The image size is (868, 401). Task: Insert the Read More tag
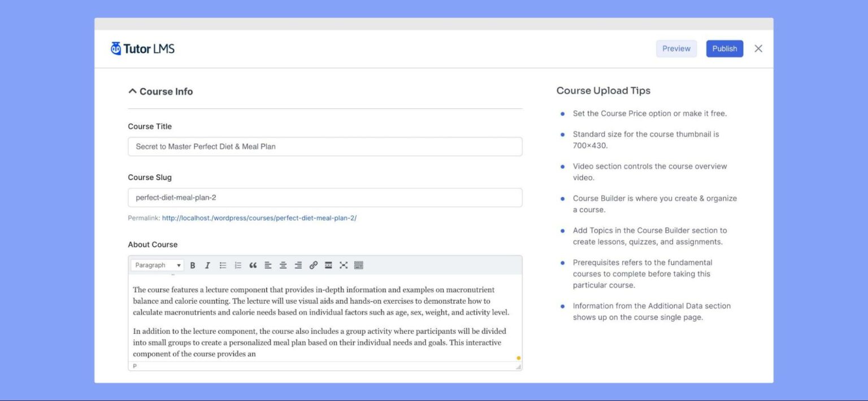(x=328, y=265)
